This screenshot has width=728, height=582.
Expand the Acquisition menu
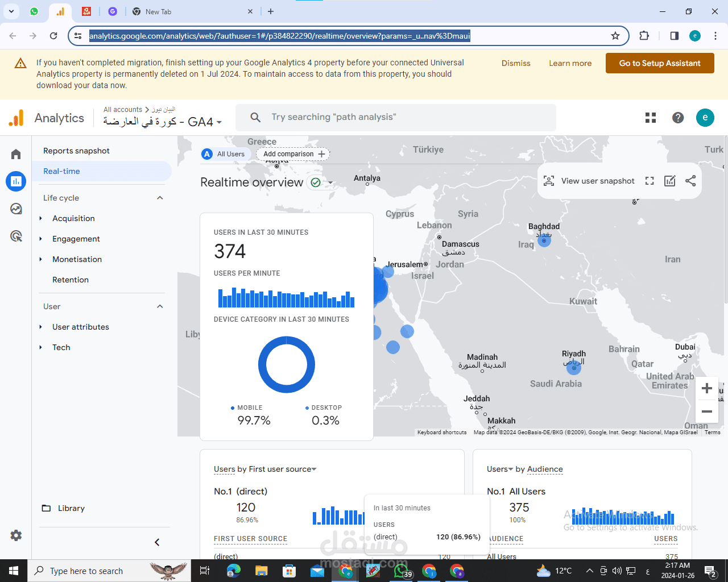(73, 218)
